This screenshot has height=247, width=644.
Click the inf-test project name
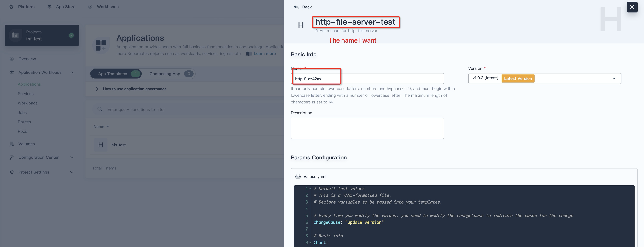[x=34, y=39]
